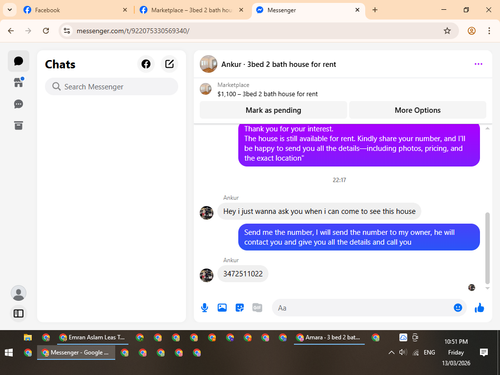
Task: Click the chat vertical scrollbar thumb
Action: (487, 248)
